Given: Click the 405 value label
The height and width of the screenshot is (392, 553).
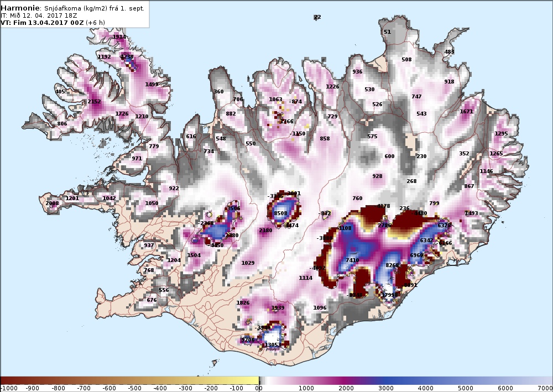Looking at the screenshot, I should [x=60, y=91].
